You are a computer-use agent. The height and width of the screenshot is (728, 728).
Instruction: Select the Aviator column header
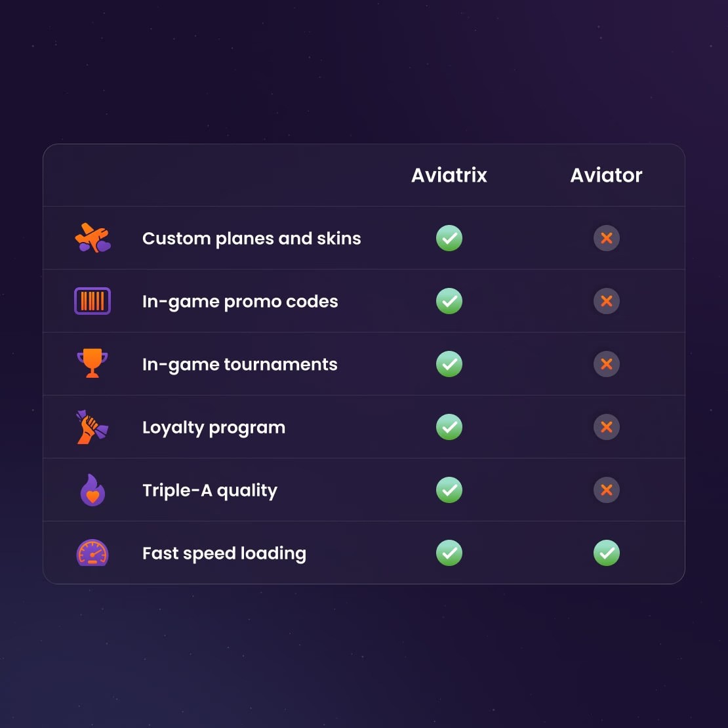(x=607, y=175)
